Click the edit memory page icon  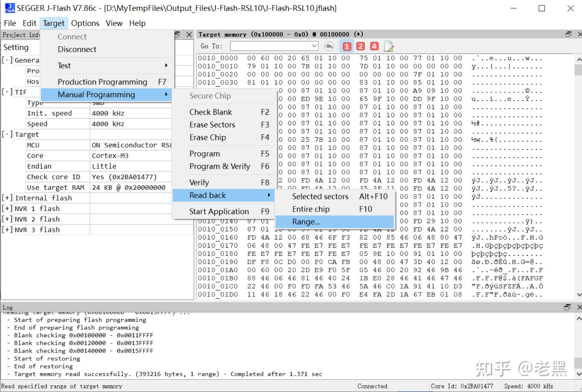[389, 47]
